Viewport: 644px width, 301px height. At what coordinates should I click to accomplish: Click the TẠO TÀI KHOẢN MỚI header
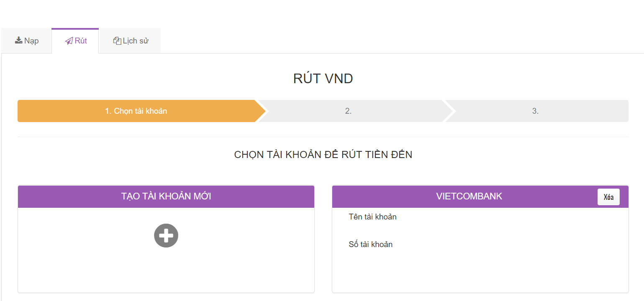[166, 196]
